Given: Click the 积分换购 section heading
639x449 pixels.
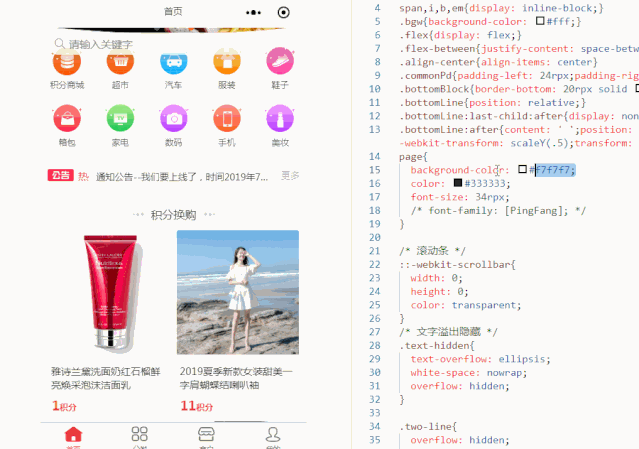Looking at the screenshot, I should click(174, 215).
